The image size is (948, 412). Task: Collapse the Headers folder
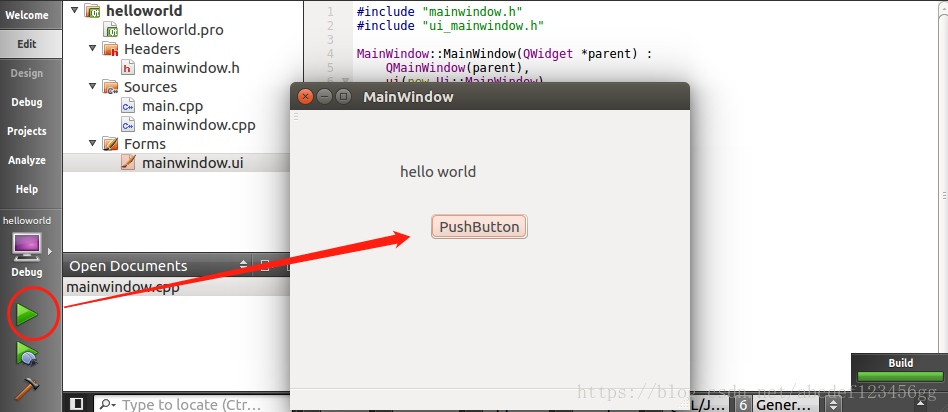93,48
